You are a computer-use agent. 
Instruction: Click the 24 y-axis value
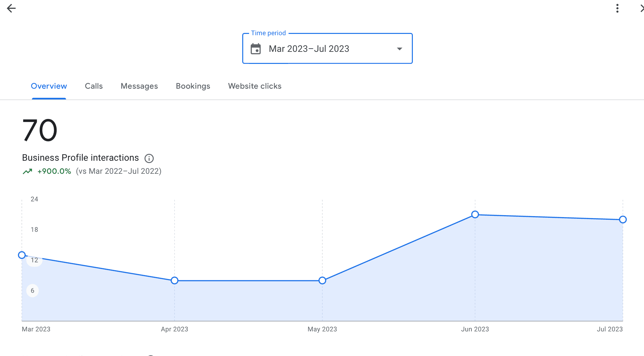coord(35,199)
